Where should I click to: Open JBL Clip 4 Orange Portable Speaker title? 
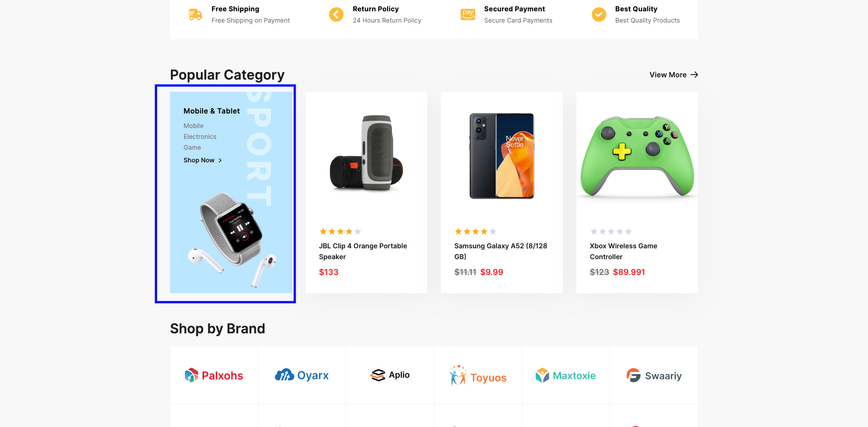point(363,251)
